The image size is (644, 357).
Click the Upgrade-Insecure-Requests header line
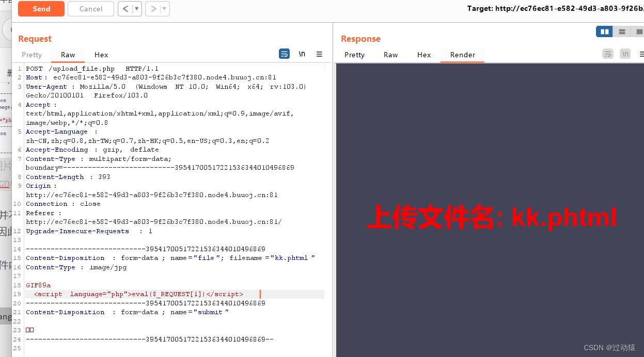(x=89, y=231)
